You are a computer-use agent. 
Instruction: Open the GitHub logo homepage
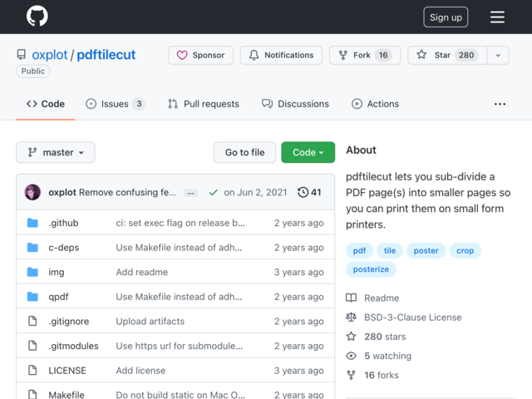coord(37,17)
